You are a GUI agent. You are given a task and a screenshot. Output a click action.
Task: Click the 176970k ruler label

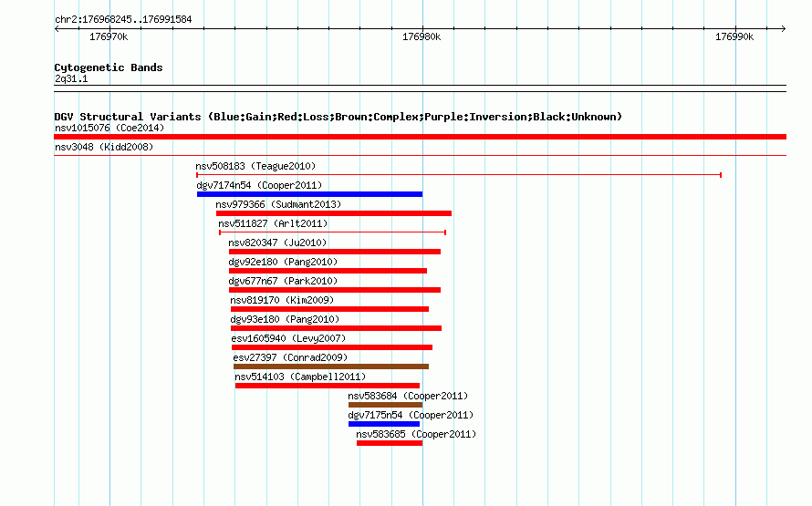click(x=109, y=36)
